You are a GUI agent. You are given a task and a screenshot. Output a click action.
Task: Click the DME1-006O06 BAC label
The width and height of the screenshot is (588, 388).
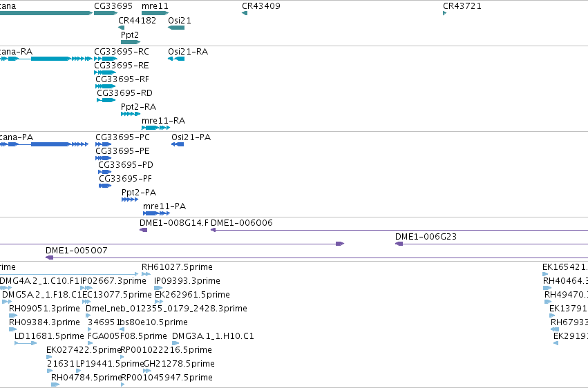[x=242, y=223]
